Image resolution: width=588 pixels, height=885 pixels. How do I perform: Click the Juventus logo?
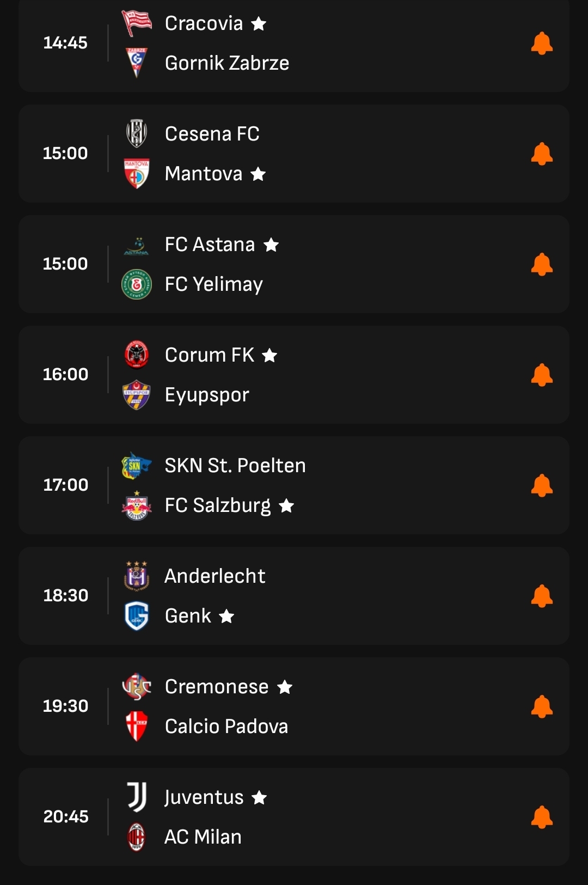pos(136,797)
